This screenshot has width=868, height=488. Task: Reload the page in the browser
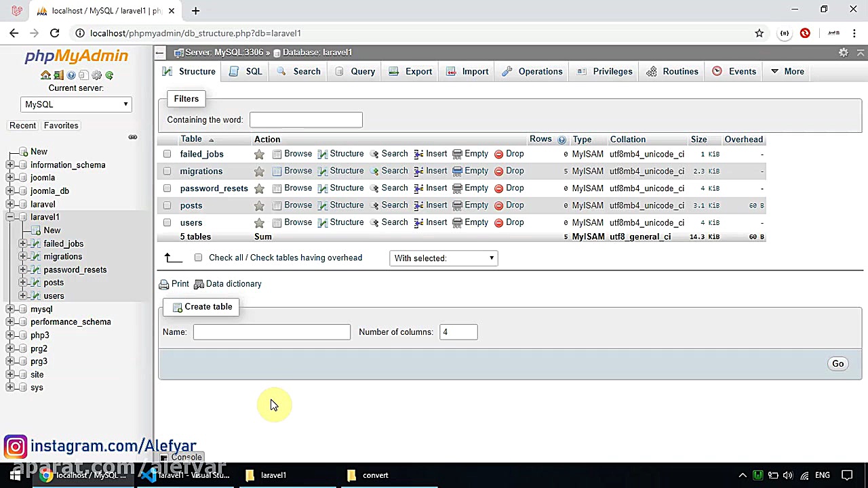coord(55,33)
